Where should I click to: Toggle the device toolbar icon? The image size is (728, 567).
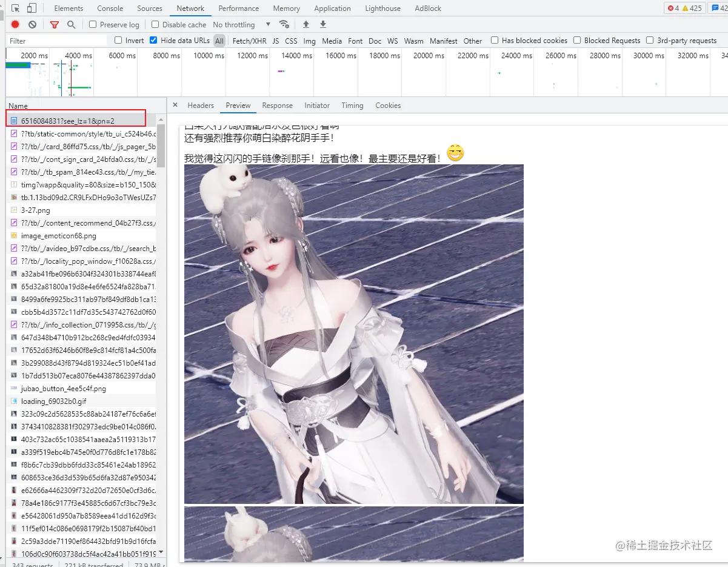[x=32, y=8]
